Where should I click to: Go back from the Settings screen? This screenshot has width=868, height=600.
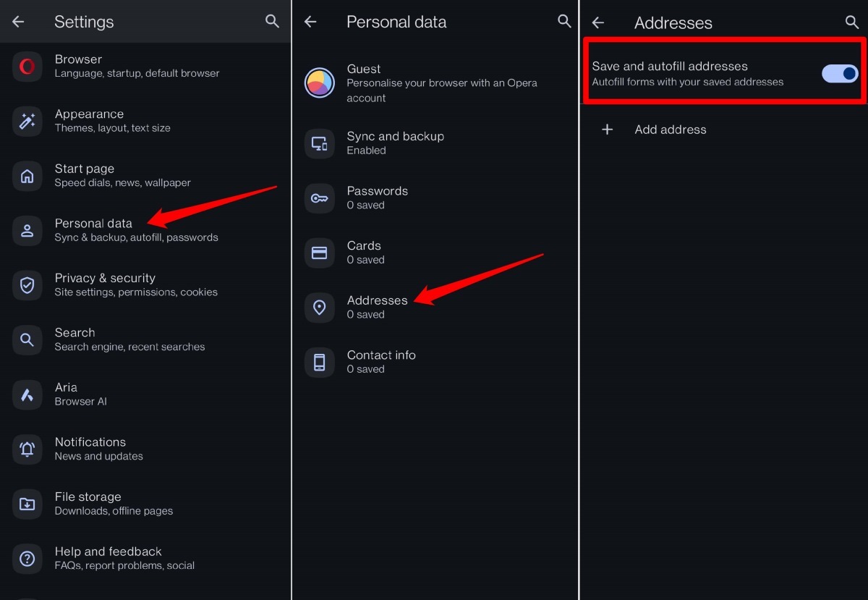click(18, 22)
